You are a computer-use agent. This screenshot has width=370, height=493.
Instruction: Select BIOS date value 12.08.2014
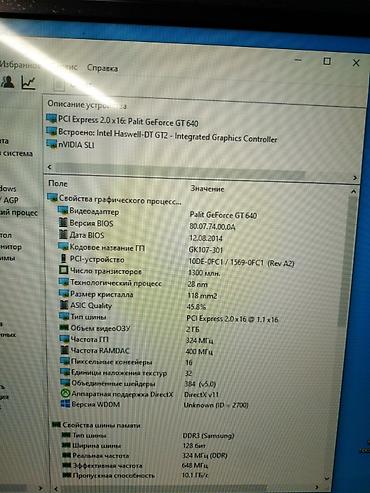(x=206, y=238)
